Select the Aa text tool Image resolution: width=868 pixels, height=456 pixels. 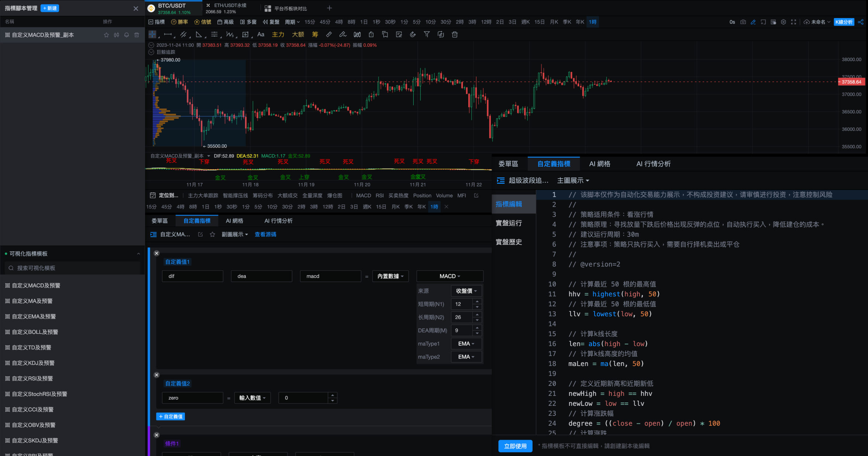point(261,34)
